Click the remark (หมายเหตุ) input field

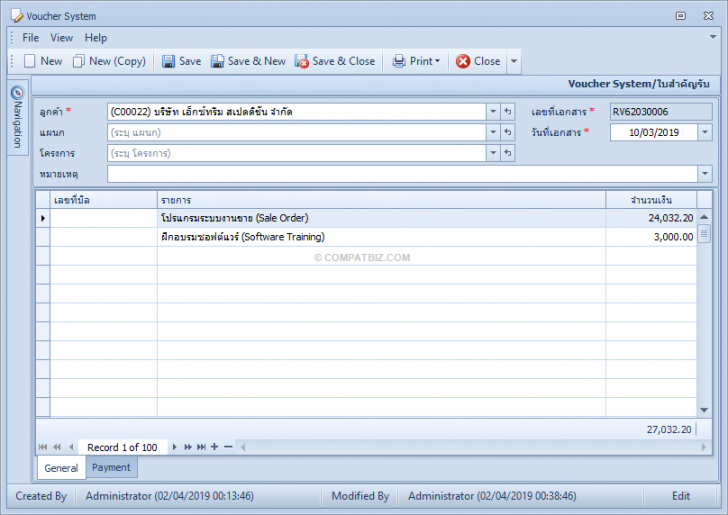pos(402,174)
